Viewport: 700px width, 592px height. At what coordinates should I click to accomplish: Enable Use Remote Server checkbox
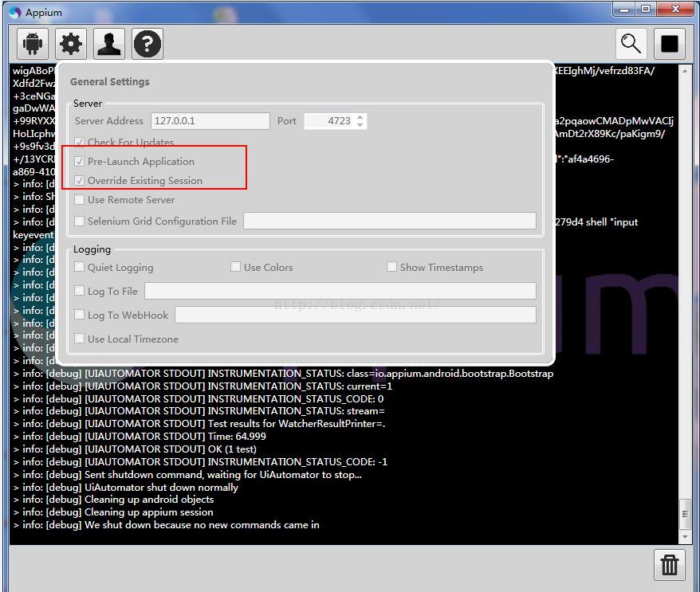coord(80,199)
